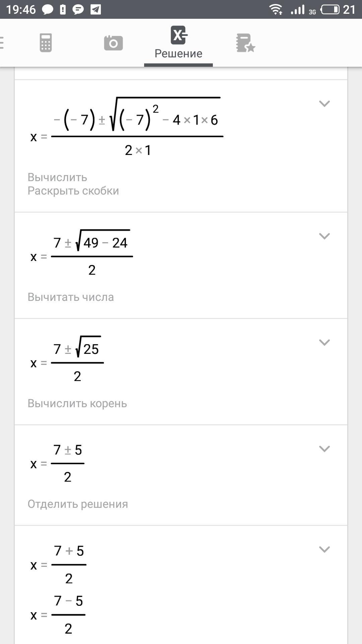This screenshot has width=362, height=644.
Task: Tap the Отделить решения explanation
Action: tap(78, 504)
